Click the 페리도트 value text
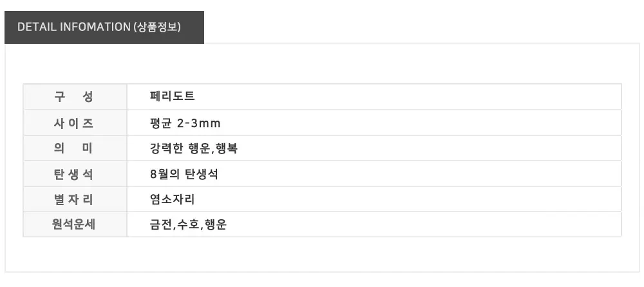The width and height of the screenshot is (644, 287). pos(171,97)
